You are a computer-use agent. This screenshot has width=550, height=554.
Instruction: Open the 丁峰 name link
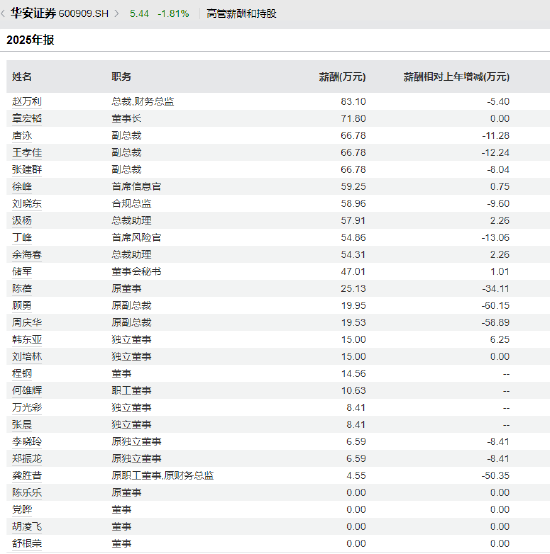click(x=22, y=237)
